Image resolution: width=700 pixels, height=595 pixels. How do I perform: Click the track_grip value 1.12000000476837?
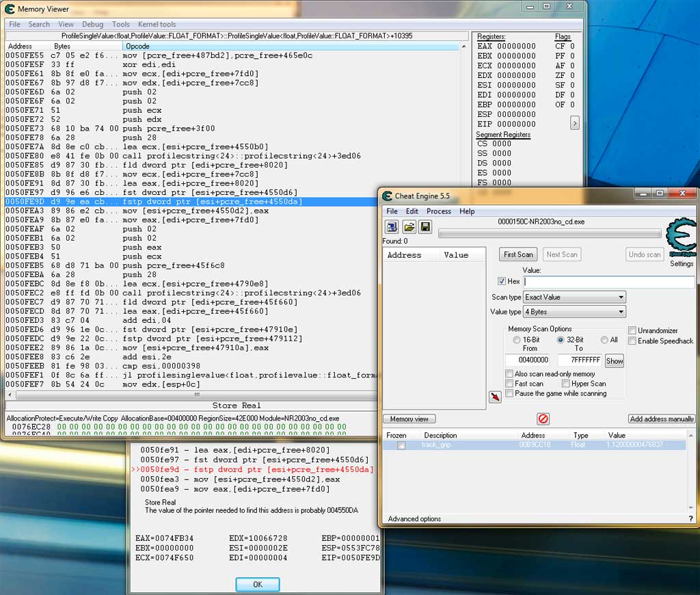coord(634,445)
